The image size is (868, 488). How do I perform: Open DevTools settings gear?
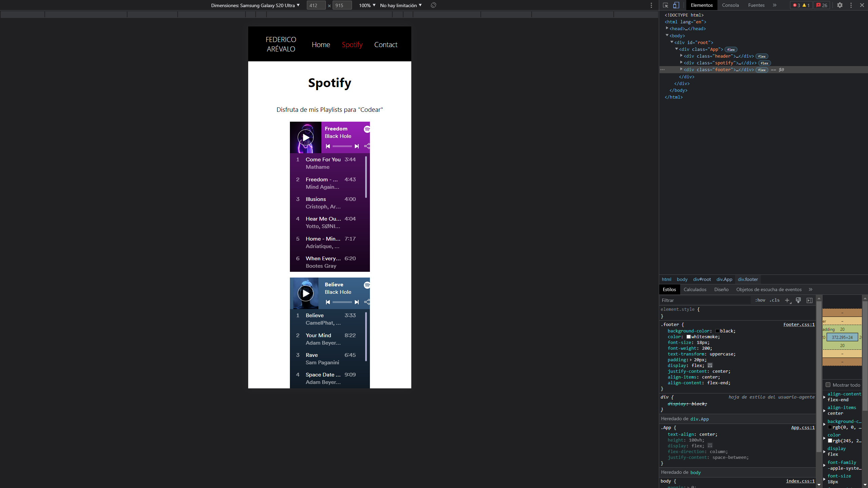(x=840, y=5)
